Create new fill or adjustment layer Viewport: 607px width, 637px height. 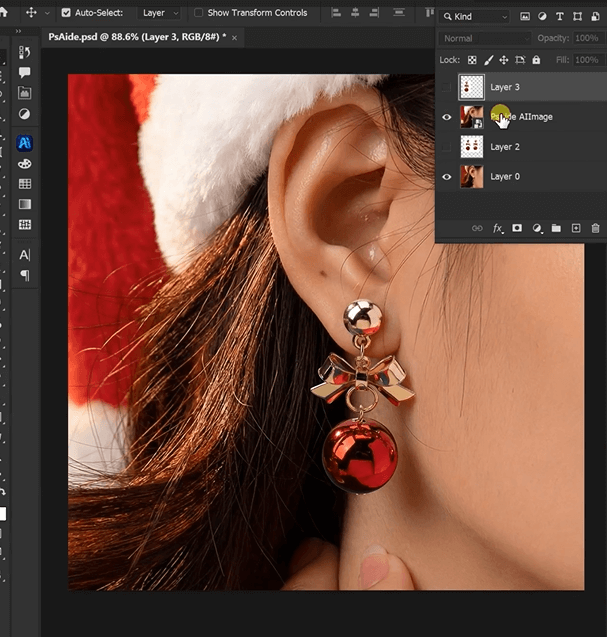click(537, 228)
